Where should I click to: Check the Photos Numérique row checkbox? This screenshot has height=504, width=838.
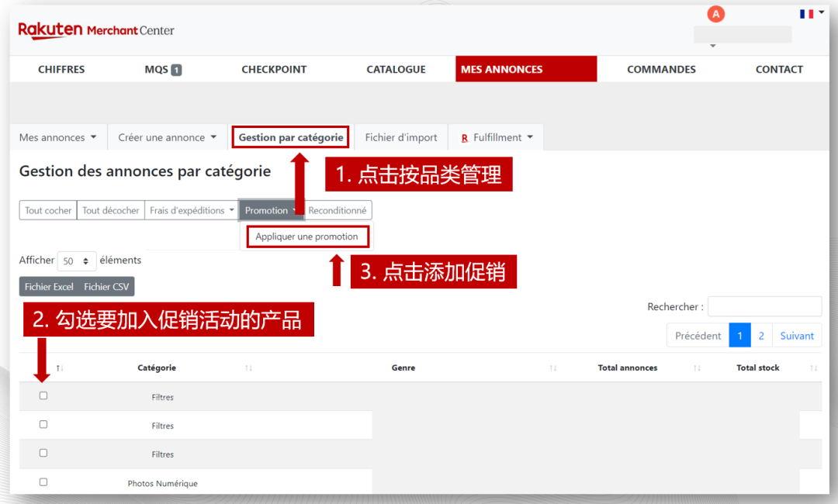click(x=43, y=482)
